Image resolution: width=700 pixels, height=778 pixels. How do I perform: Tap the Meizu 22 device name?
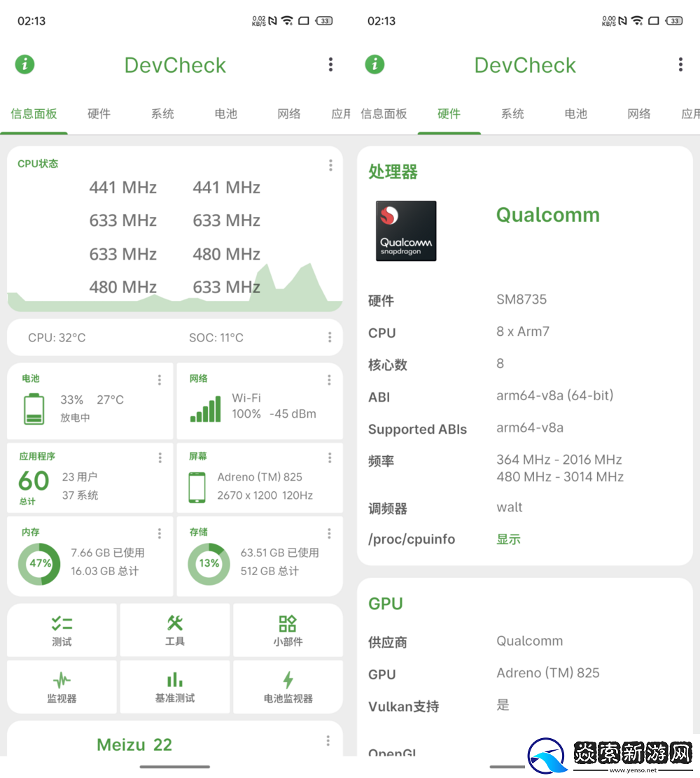[x=134, y=745]
